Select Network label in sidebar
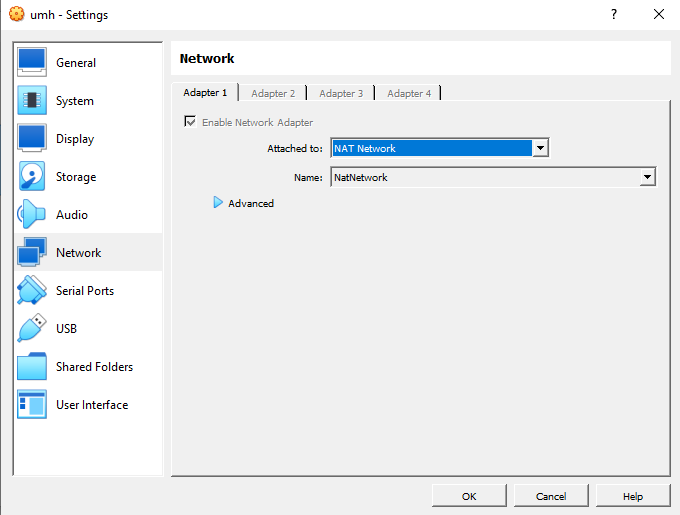The width and height of the screenshot is (680, 515). (78, 253)
